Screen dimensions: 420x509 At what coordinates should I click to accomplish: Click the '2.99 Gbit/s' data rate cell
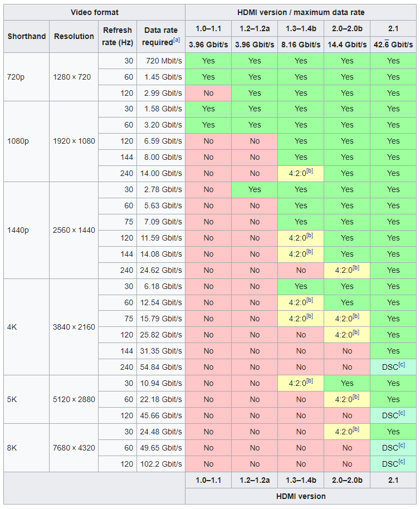click(x=161, y=93)
